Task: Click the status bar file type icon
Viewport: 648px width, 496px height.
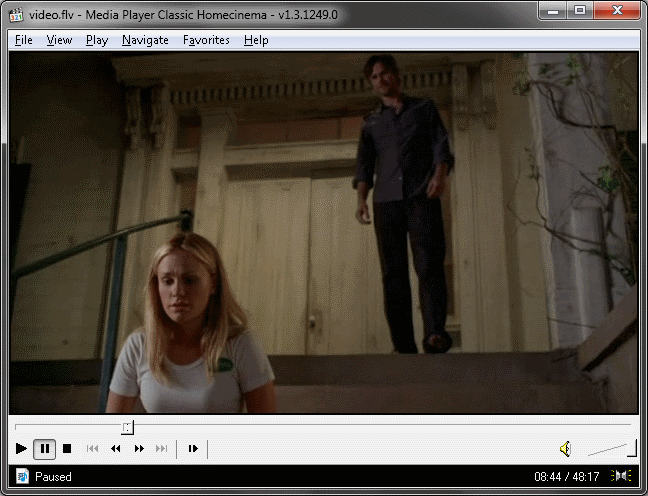Action: (x=22, y=476)
